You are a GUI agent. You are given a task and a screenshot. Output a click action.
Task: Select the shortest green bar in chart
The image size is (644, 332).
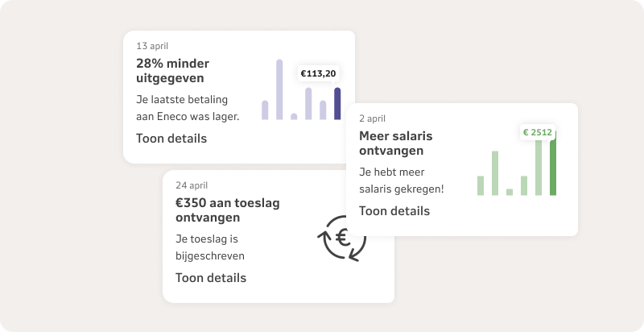(510, 192)
